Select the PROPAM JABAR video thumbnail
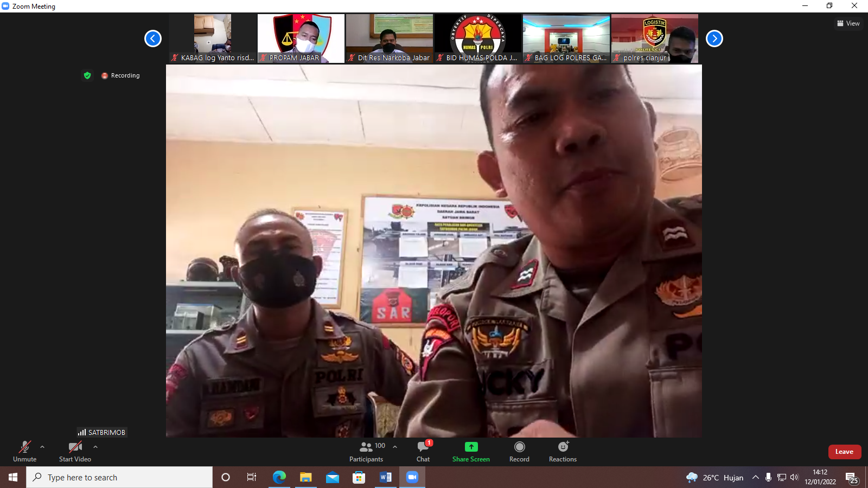This screenshot has height=488, width=868. pyautogui.click(x=301, y=38)
